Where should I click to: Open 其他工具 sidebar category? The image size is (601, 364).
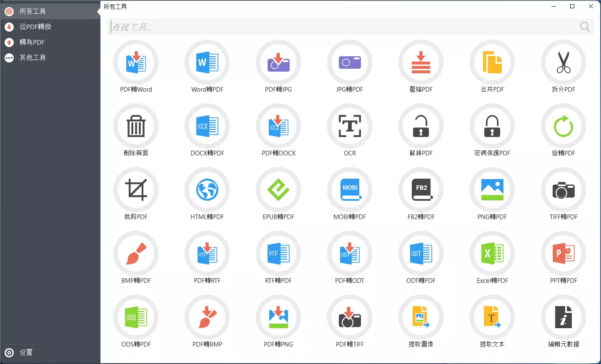coord(50,57)
